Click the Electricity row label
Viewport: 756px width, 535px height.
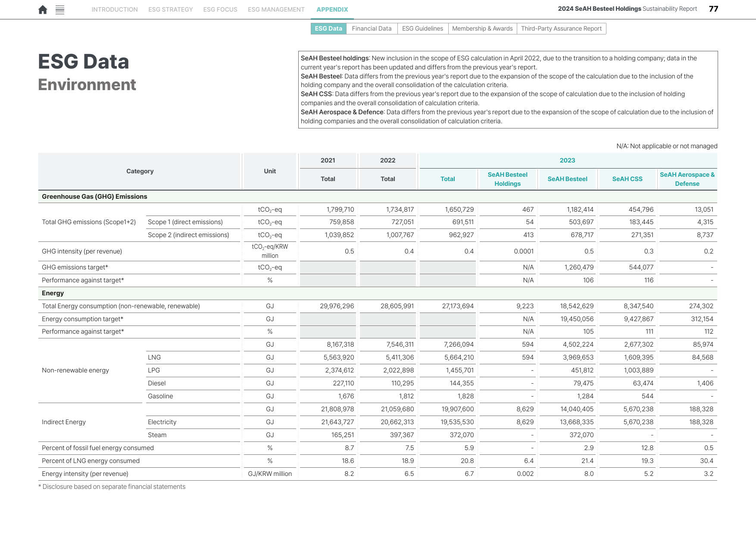click(162, 422)
